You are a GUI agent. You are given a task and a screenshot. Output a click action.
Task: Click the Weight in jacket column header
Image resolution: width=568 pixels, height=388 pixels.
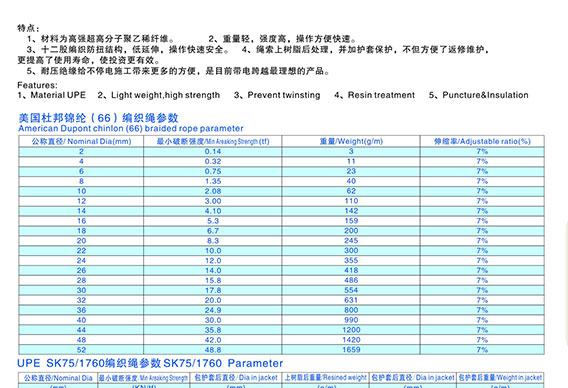point(500,377)
